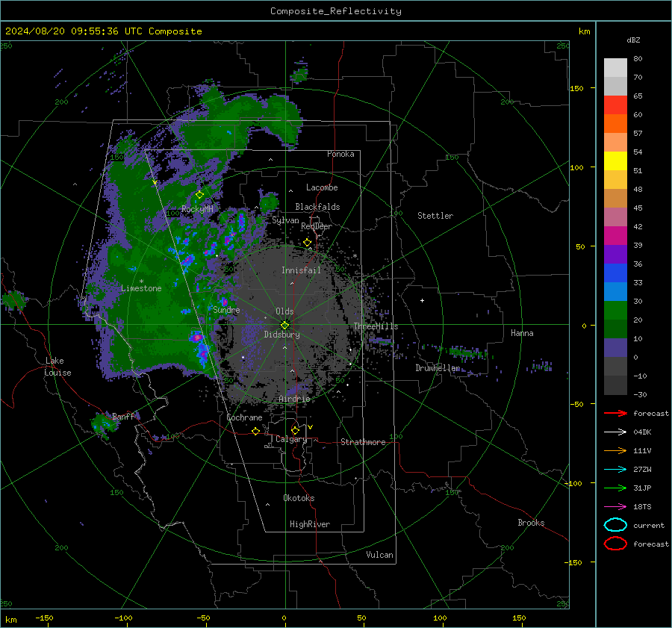Click the Ponoka city label
The width and height of the screenshot is (672, 628).
click(x=340, y=154)
